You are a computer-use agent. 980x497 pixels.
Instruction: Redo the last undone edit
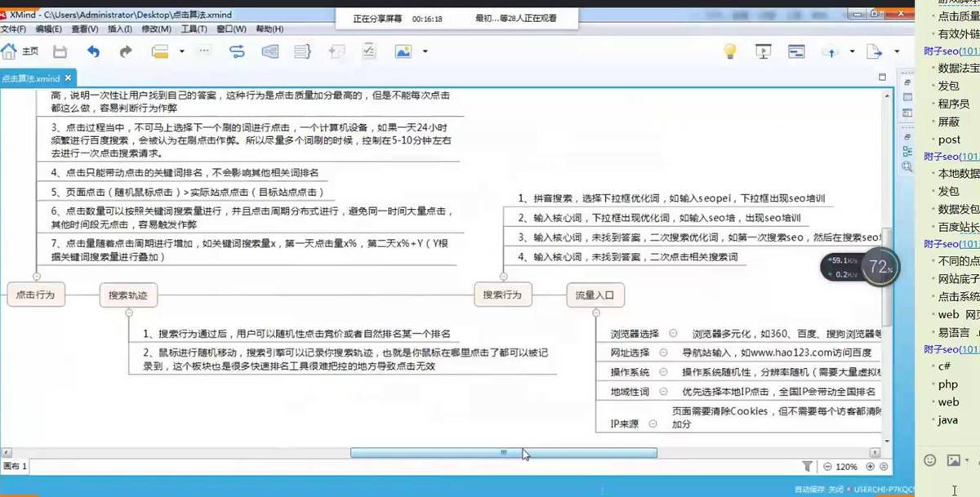coord(126,51)
